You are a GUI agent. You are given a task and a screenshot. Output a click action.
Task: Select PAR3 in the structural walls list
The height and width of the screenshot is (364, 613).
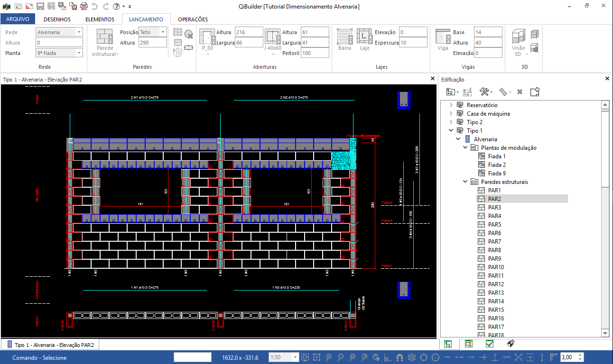pyautogui.click(x=494, y=208)
